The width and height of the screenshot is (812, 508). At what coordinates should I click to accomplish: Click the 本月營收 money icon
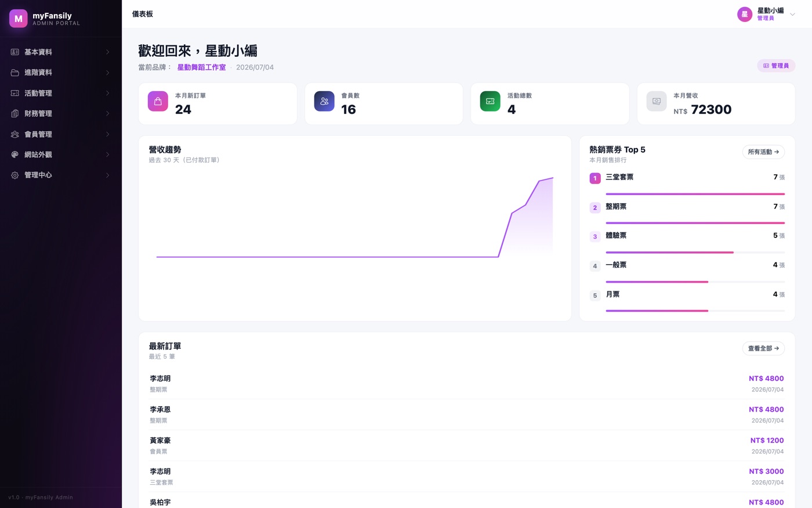click(x=657, y=101)
